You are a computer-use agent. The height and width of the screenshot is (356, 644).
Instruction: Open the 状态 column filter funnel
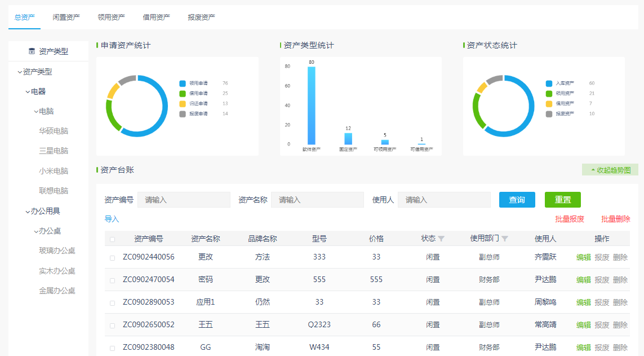(x=441, y=239)
